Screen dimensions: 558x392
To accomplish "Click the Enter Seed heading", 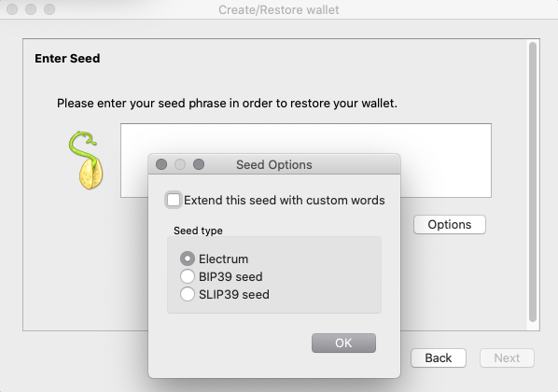I will coord(67,59).
